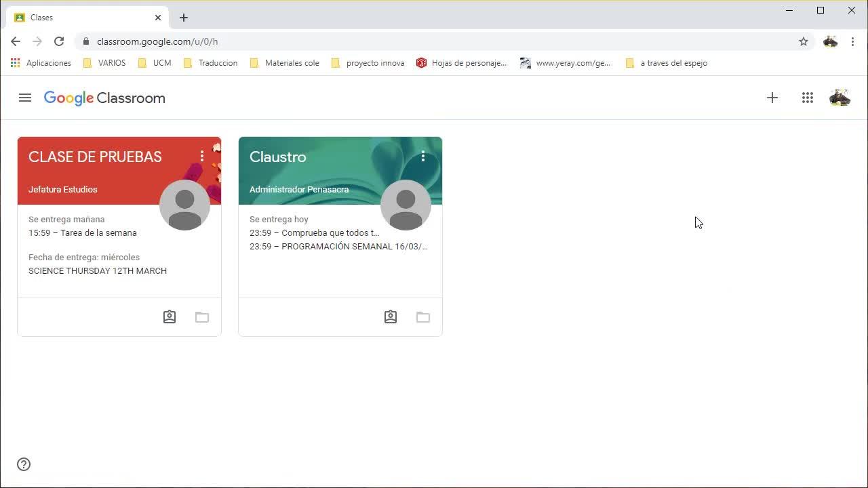
Task: Click the 'Se entrega hoy' label
Action: [x=279, y=219]
